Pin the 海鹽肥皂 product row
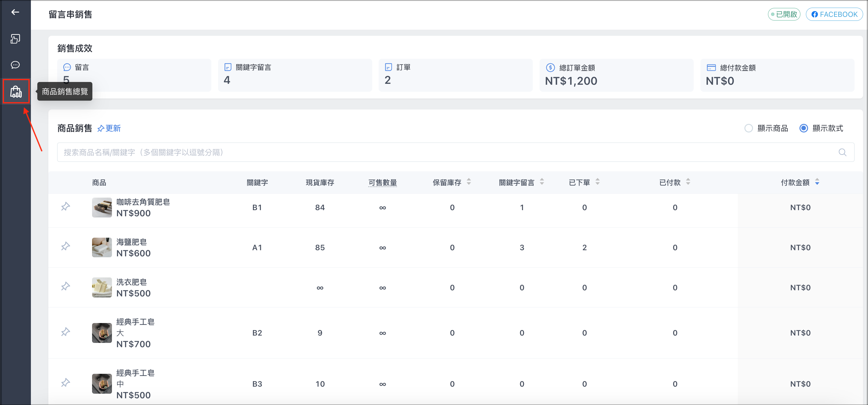 (x=65, y=246)
